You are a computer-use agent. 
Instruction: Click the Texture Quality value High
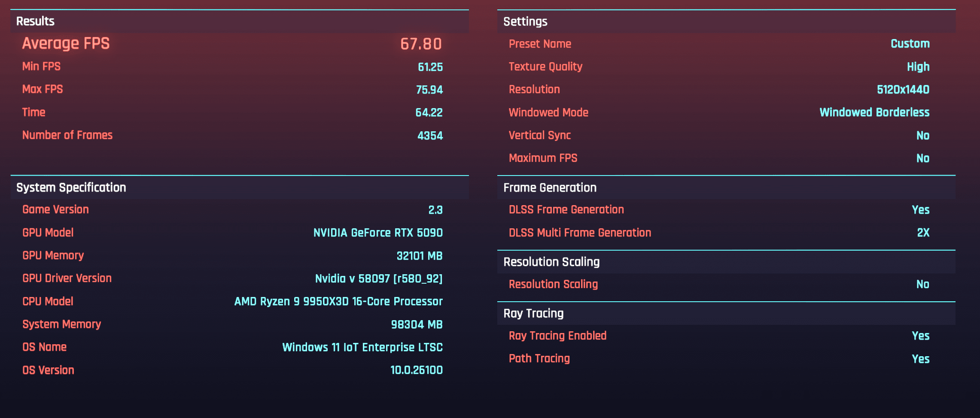click(918, 67)
